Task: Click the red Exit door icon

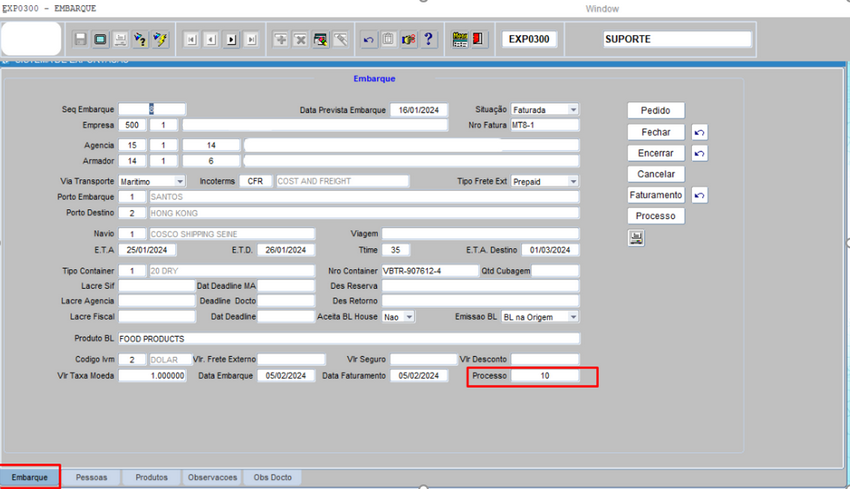Action: [479, 39]
